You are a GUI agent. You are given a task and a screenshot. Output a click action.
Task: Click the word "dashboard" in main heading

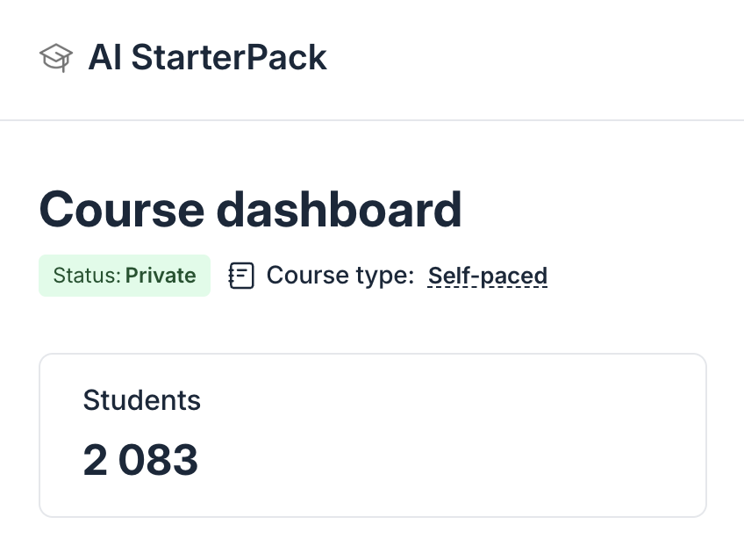[339, 210]
